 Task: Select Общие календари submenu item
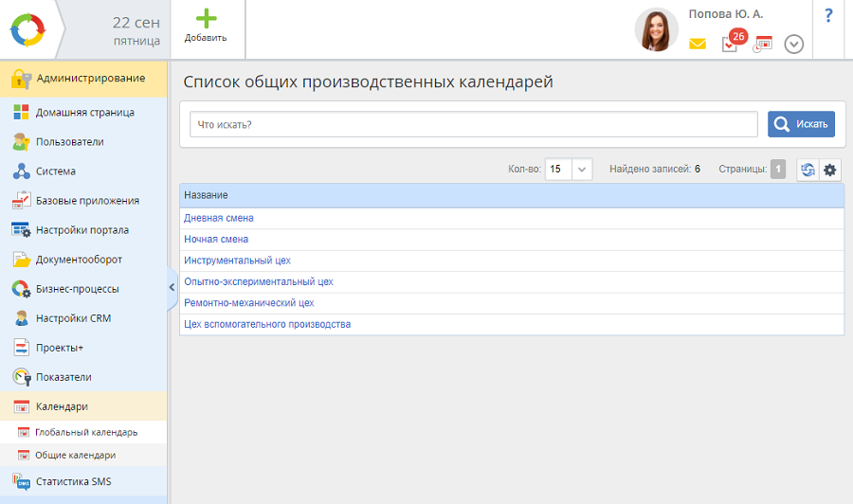pyautogui.click(x=76, y=455)
